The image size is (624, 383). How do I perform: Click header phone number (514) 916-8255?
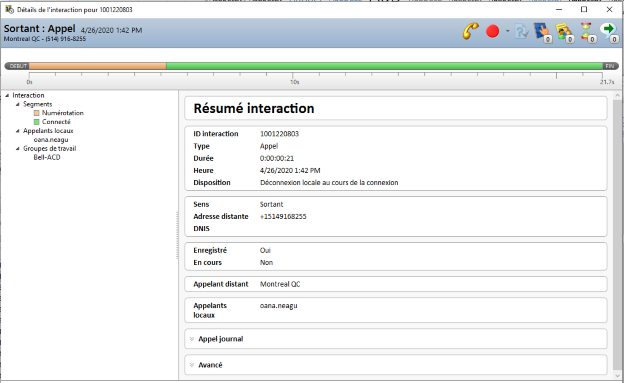pos(66,39)
